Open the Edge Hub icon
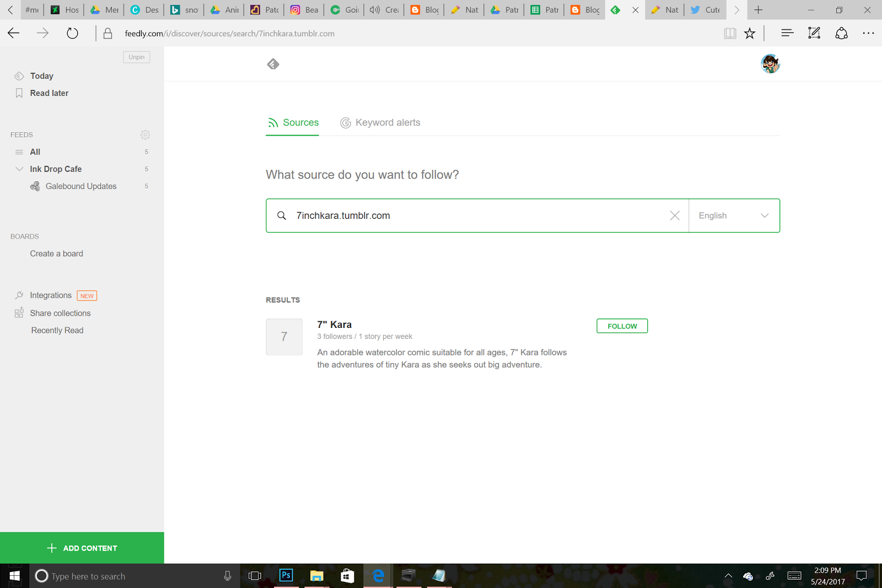Screen dimensions: 882x588 (x=787, y=34)
